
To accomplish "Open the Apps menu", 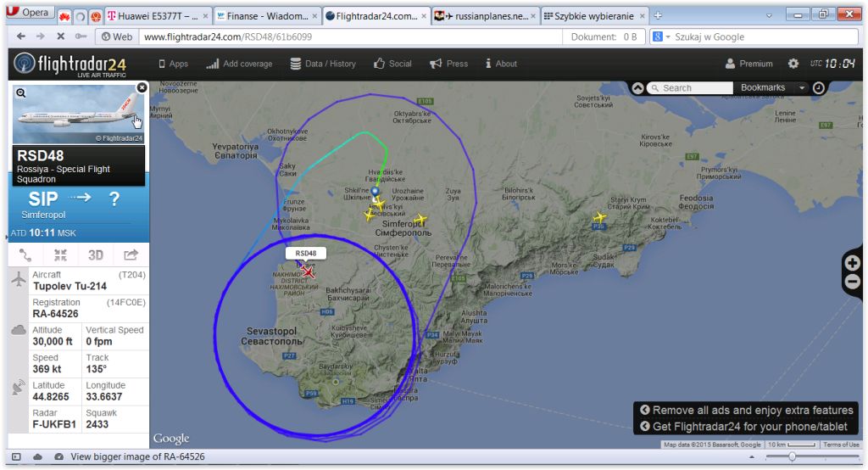I will 173,64.
